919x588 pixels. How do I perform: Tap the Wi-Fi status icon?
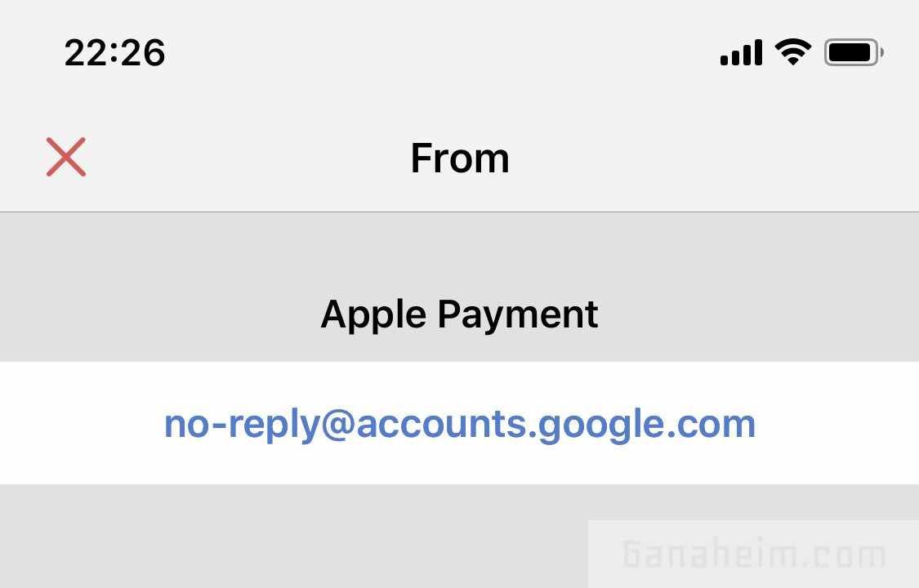pyautogui.click(x=792, y=53)
